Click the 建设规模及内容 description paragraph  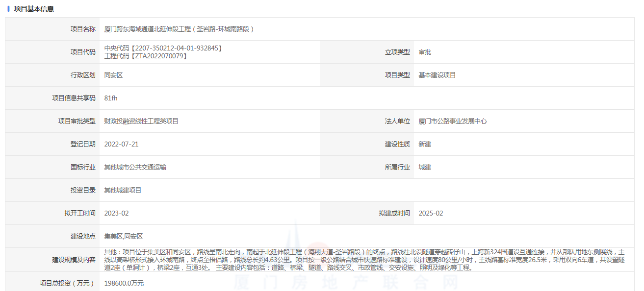click(363, 260)
